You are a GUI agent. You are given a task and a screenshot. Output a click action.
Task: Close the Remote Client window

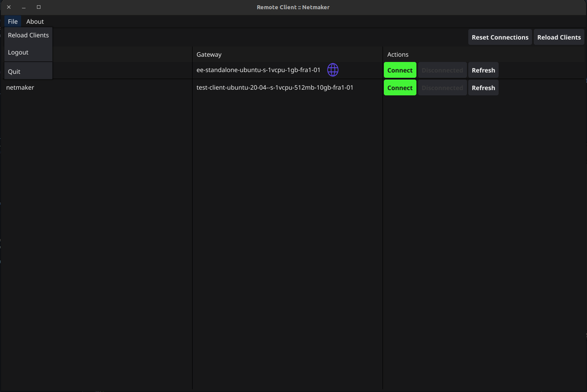click(x=9, y=7)
